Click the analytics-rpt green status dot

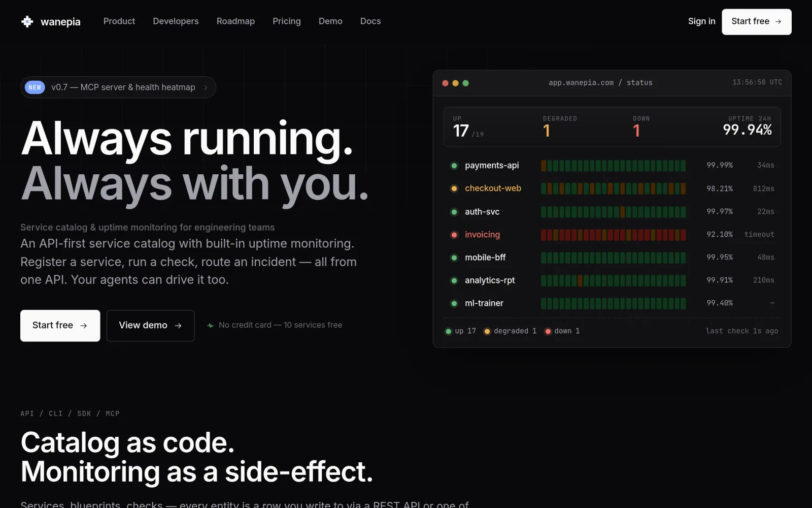click(x=454, y=280)
